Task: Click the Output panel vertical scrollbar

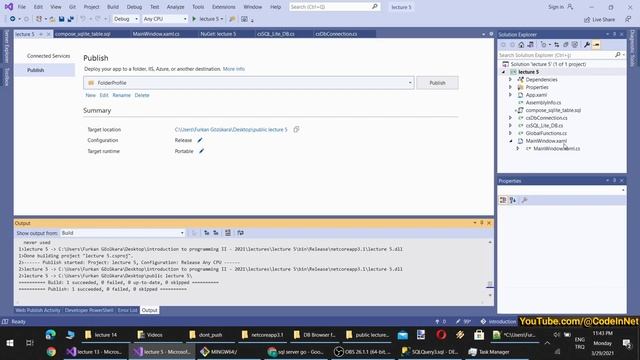Action: pos(490,269)
